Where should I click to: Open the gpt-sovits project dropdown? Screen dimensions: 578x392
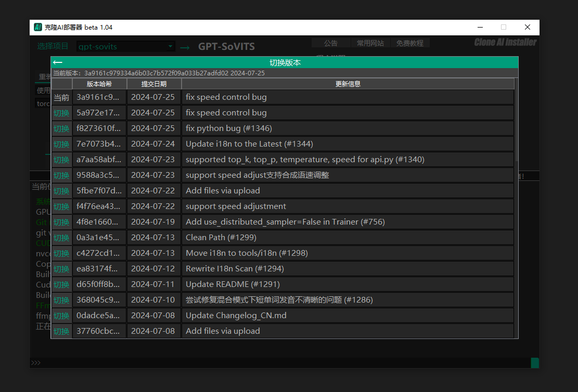point(126,46)
